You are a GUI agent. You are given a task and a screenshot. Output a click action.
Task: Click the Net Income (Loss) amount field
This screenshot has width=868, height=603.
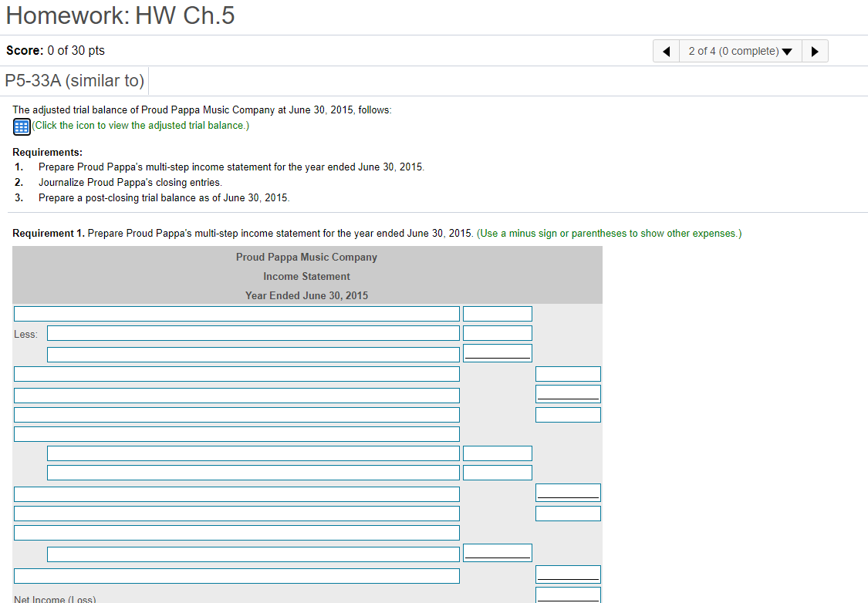568,595
